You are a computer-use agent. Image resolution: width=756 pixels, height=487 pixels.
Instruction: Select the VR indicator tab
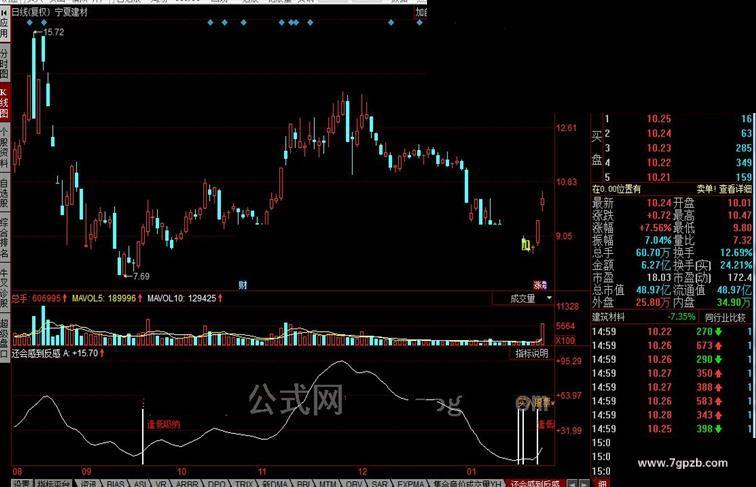pyautogui.click(x=161, y=483)
